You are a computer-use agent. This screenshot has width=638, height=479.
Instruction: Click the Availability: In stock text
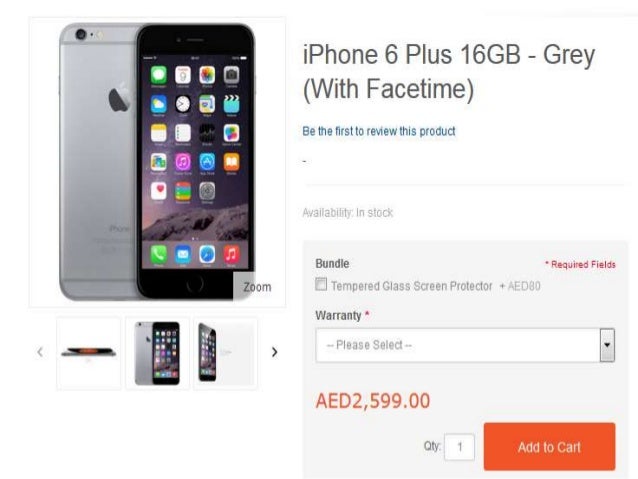tap(348, 212)
